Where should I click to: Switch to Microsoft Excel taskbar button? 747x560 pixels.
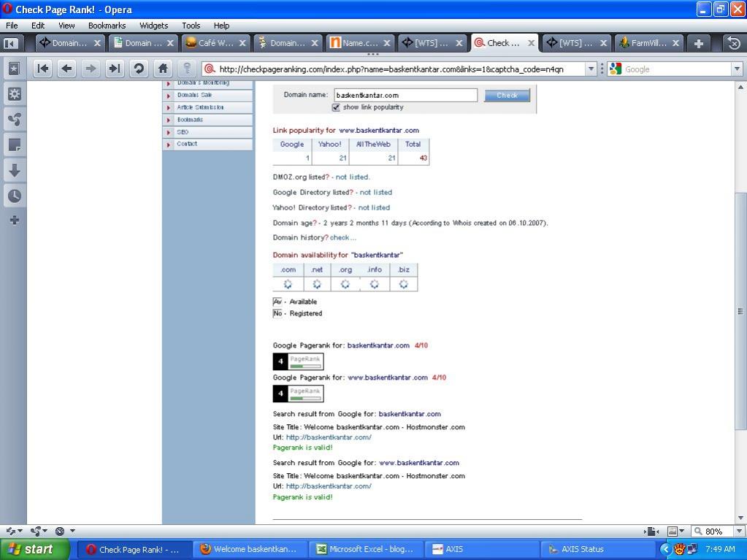365,549
